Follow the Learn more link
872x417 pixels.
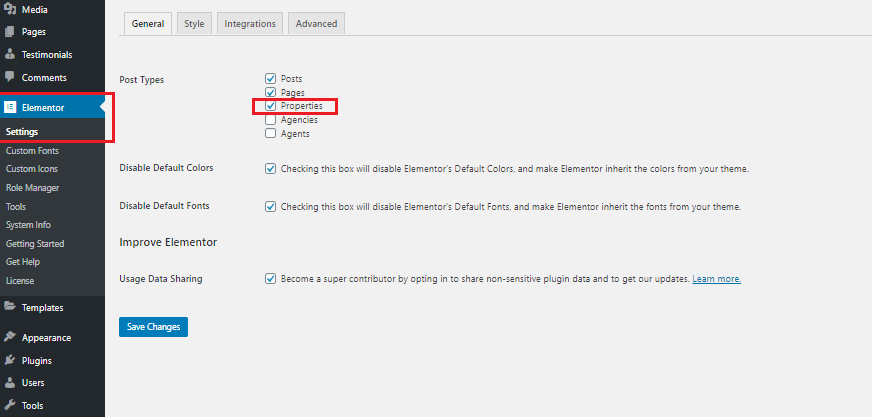pyautogui.click(x=716, y=279)
